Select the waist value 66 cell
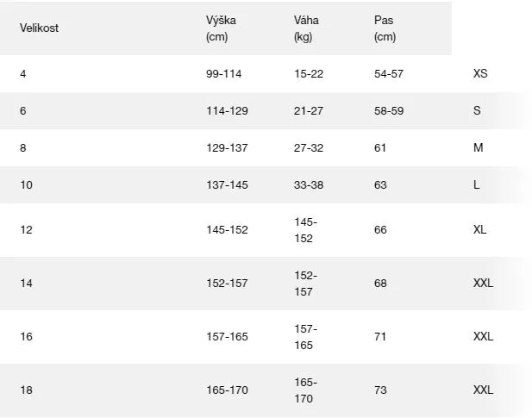532x418 pixels. [x=381, y=230]
